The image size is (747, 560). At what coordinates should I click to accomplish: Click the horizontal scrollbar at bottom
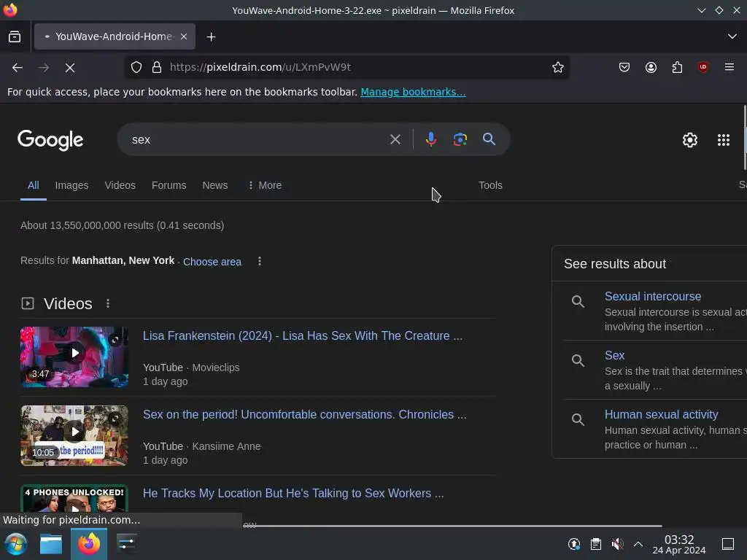(x=452, y=526)
